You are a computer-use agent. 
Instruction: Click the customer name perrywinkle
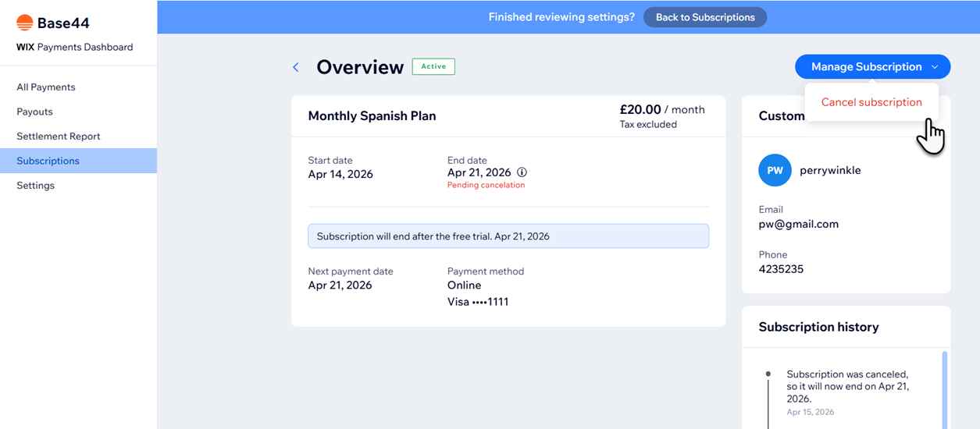[830, 170]
